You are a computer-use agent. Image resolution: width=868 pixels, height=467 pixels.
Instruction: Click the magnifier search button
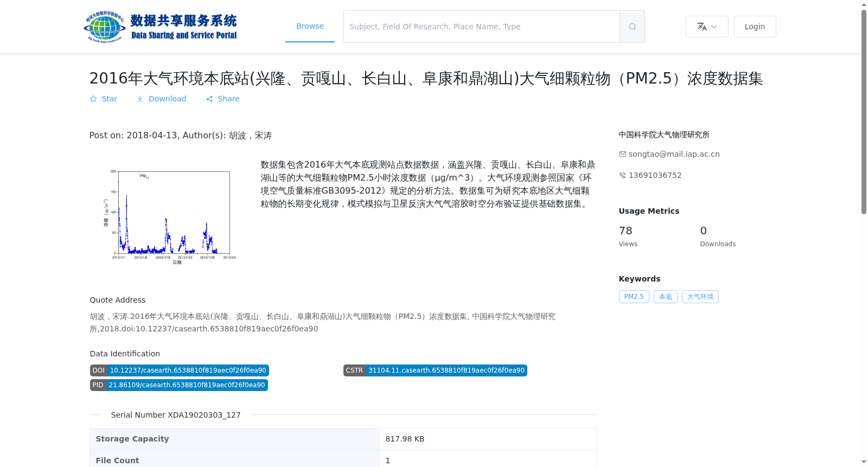click(x=632, y=27)
